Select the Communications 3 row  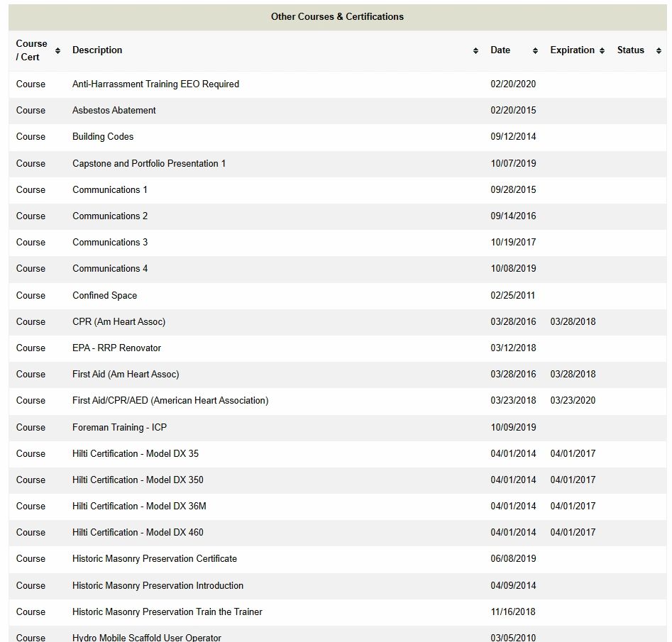(337, 243)
